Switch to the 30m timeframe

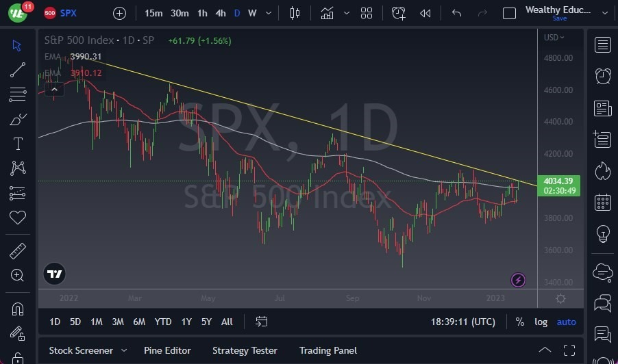(x=180, y=14)
